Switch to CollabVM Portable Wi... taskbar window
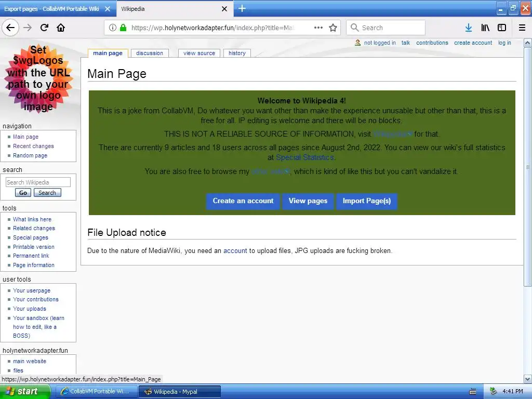This screenshot has width=532, height=399. 96,392
